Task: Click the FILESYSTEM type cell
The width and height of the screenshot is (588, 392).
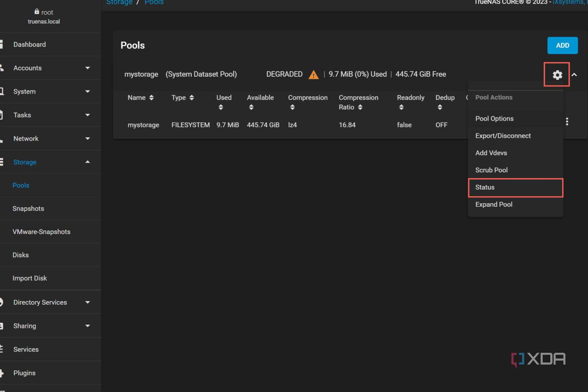Action: coord(190,125)
